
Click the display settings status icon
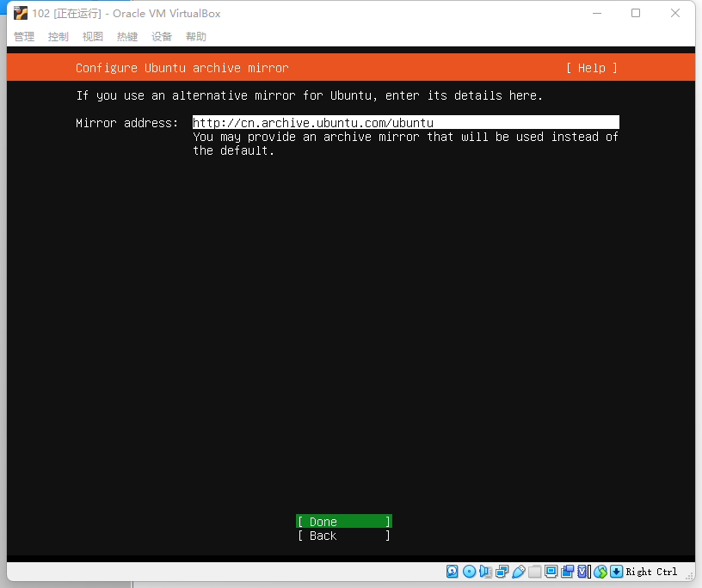pyautogui.click(x=551, y=572)
